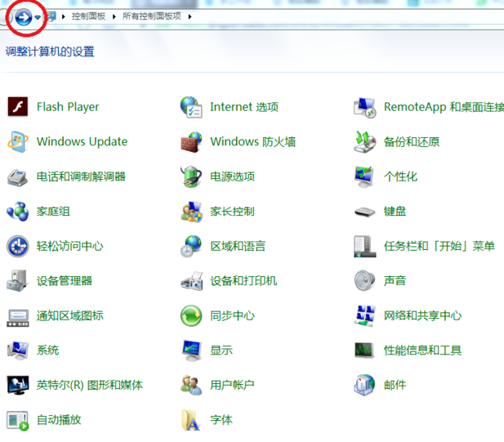
Task: Open the Flash Player icon
Action: [x=18, y=107]
